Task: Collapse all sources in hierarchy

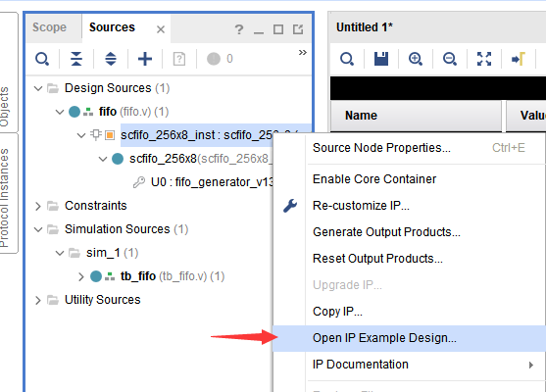Action: coord(76,59)
